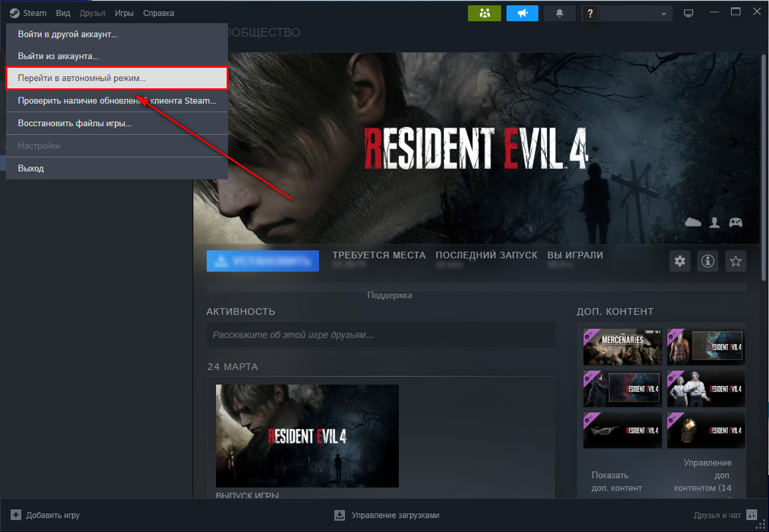Click the ДОП. КОНТЕНТ heading
Screen dimensions: 769x532
click(x=615, y=311)
